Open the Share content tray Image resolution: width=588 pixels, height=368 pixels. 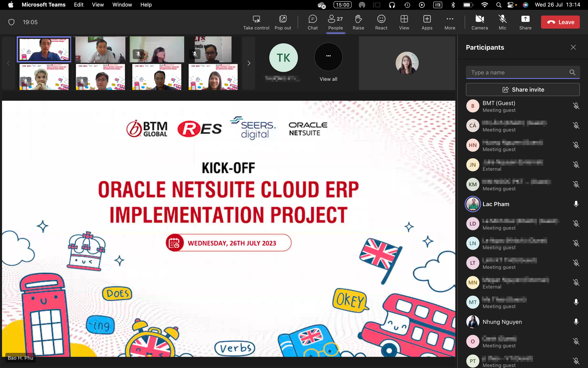(x=525, y=22)
